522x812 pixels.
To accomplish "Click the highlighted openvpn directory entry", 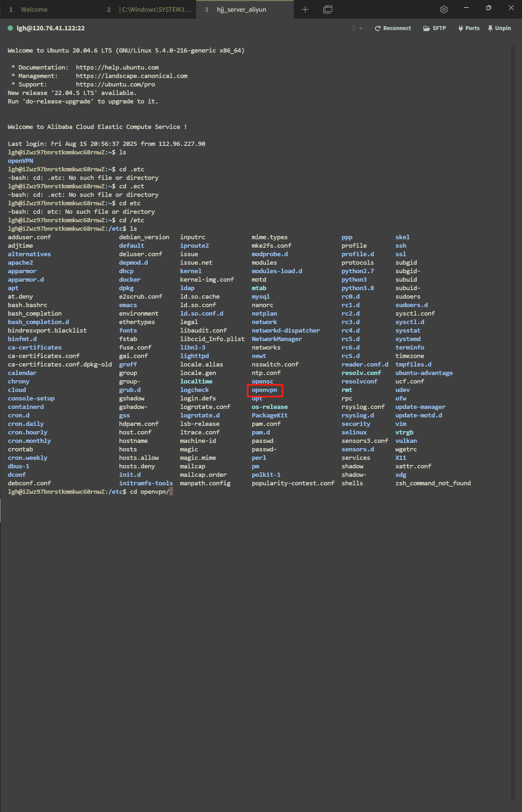I will coord(264,390).
